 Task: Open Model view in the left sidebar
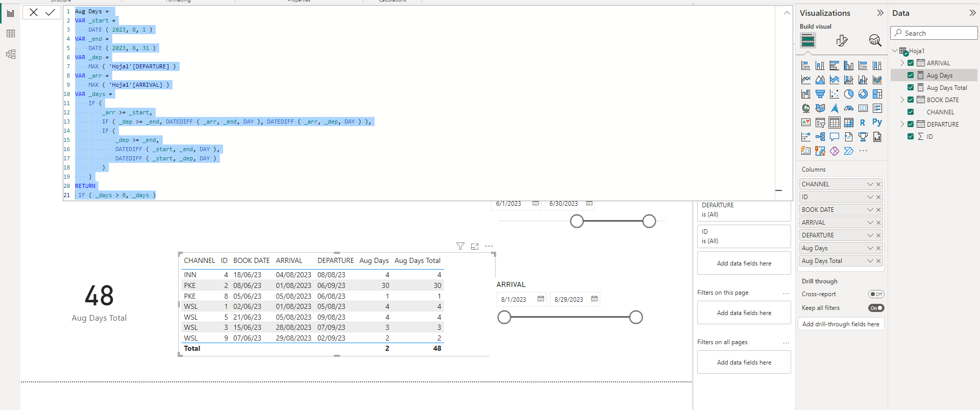click(x=11, y=54)
